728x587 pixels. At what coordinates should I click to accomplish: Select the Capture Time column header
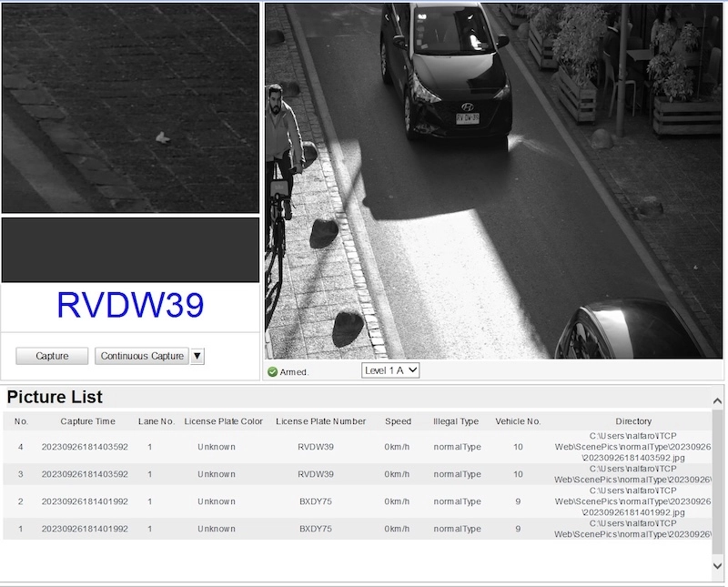click(x=87, y=421)
